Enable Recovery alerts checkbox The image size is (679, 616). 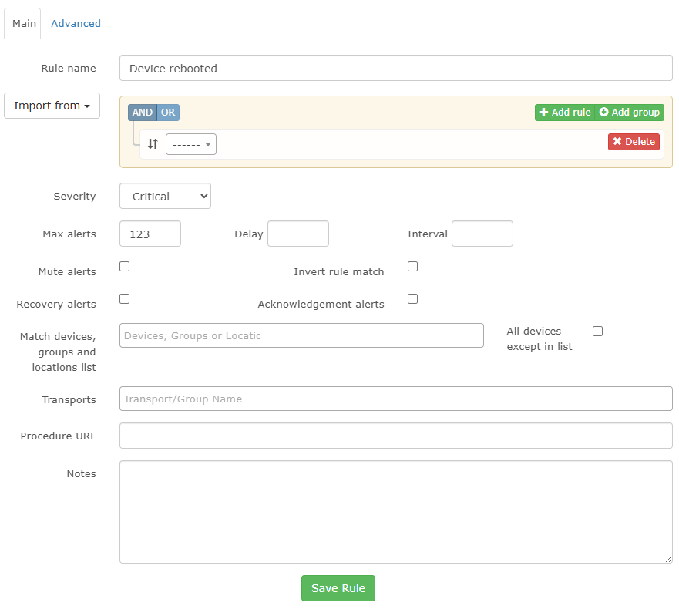pyautogui.click(x=125, y=299)
